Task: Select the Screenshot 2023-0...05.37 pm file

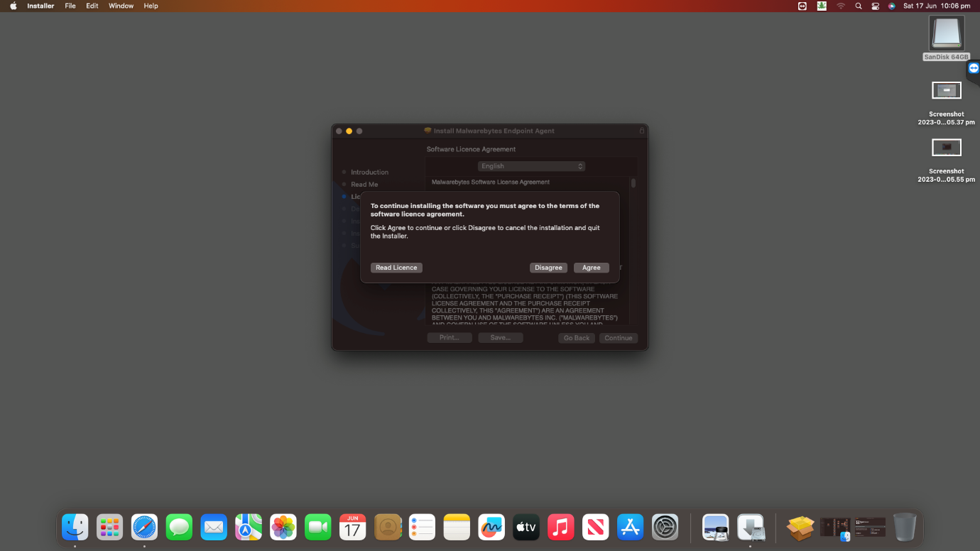Action: point(947,103)
